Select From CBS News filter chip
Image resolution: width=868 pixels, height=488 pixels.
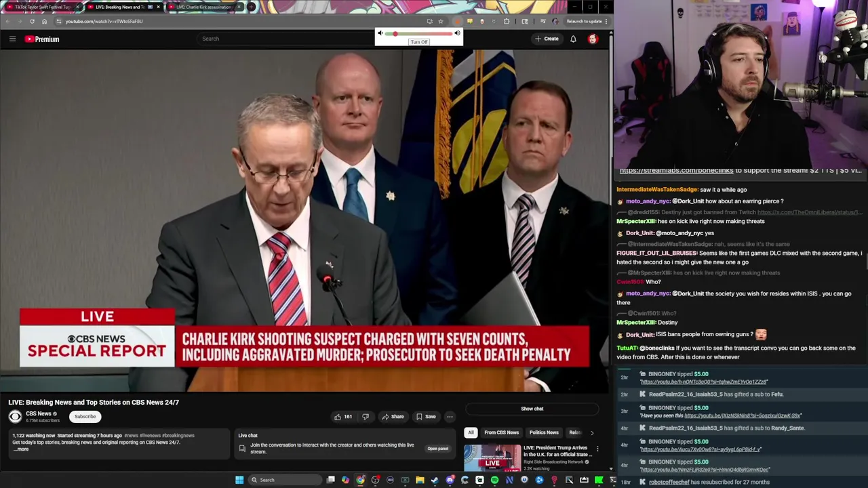coord(502,432)
